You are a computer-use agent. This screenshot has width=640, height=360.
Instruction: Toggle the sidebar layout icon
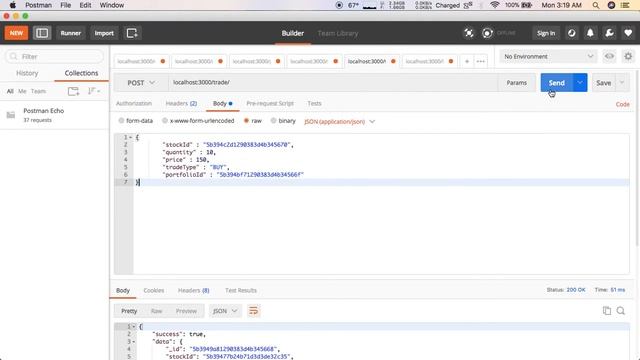pyautogui.click(x=42, y=33)
